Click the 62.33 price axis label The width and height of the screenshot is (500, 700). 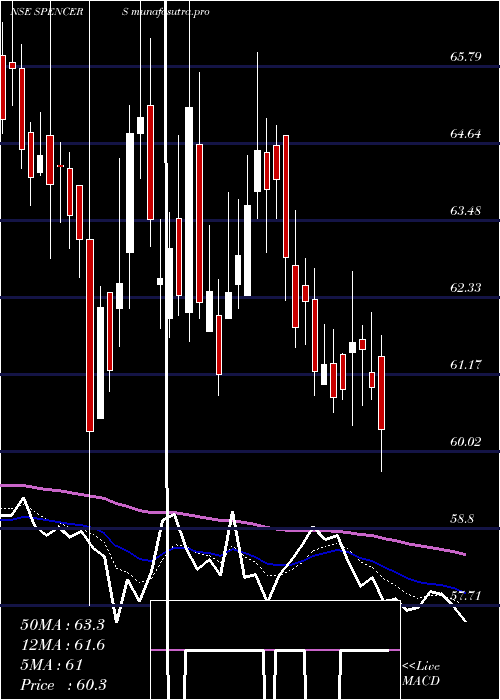click(466, 288)
